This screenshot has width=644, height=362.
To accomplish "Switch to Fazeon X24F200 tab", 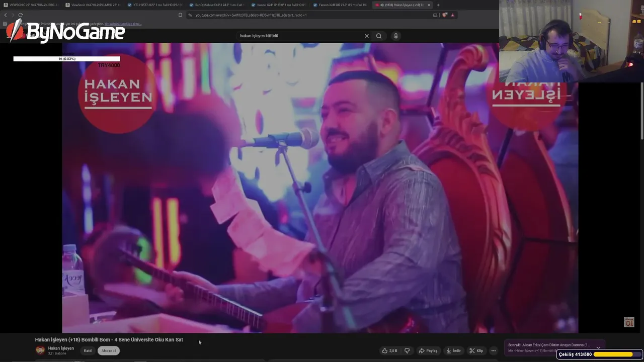I will point(340,5).
